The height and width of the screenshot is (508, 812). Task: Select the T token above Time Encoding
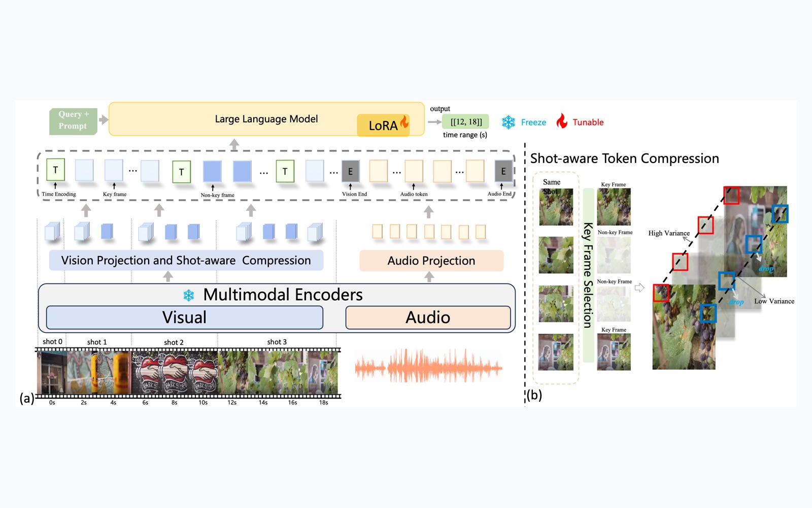[55, 170]
